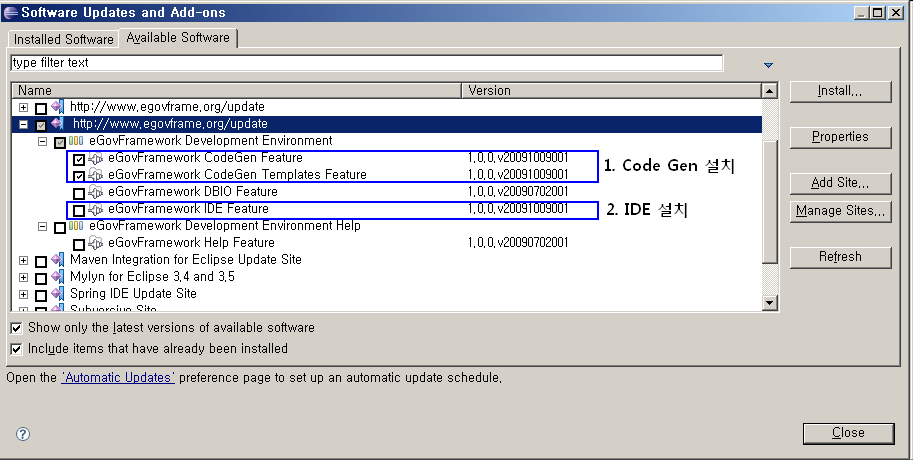Click the eGovFramework DBIO Feature plugin icon
The width and height of the screenshot is (917, 461).
pyautogui.click(x=96, y=192)
